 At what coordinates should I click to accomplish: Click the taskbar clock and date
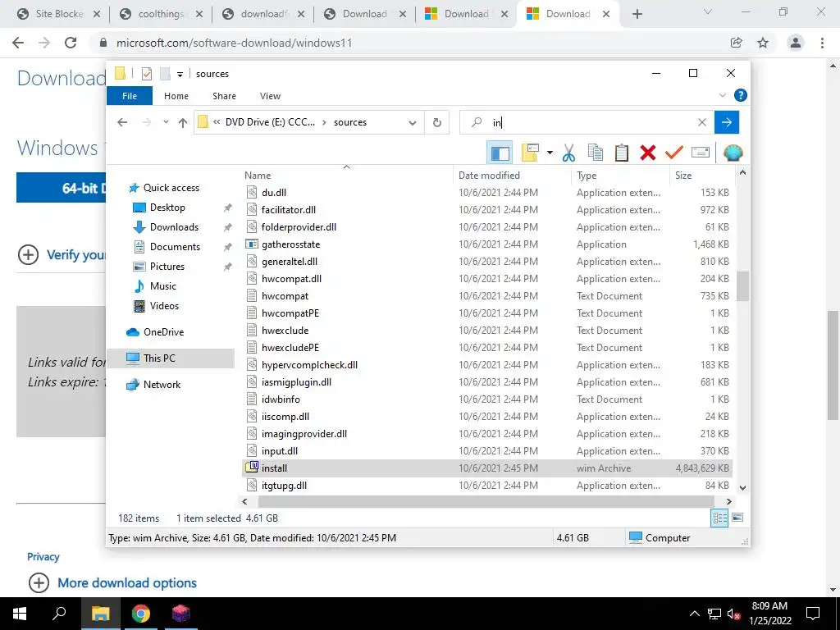pyautogui.click(x=769, y=614)
